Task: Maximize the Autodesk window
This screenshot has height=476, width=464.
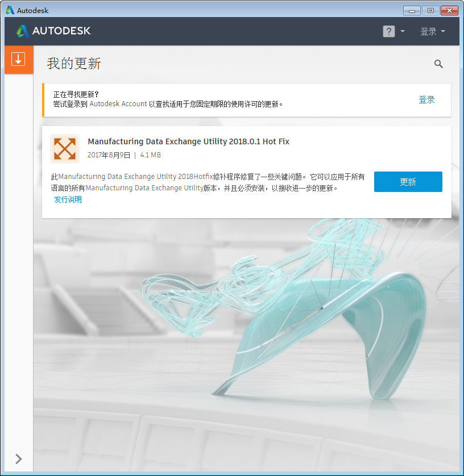Action: 430,11
